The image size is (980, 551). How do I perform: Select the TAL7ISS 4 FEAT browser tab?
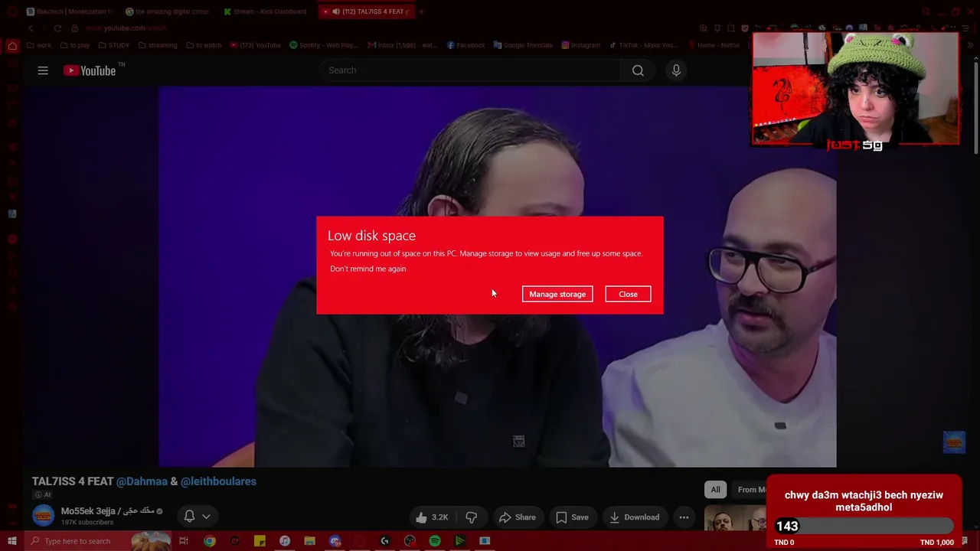(x=366, y=11)
